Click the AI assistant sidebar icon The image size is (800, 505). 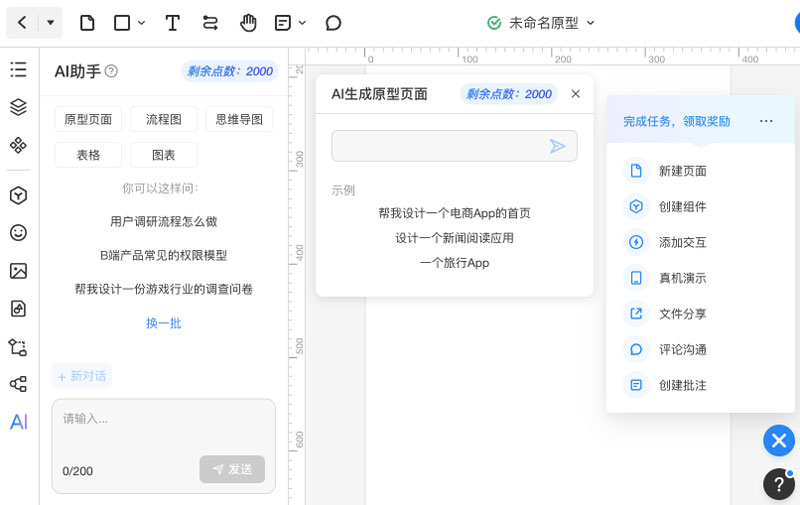[x=18, y=422]
